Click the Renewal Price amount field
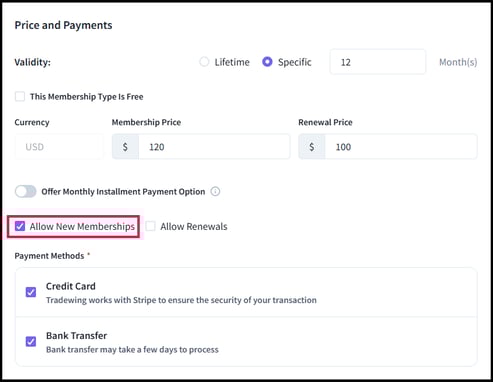493x382 pixels. click(x=401, y=147)
